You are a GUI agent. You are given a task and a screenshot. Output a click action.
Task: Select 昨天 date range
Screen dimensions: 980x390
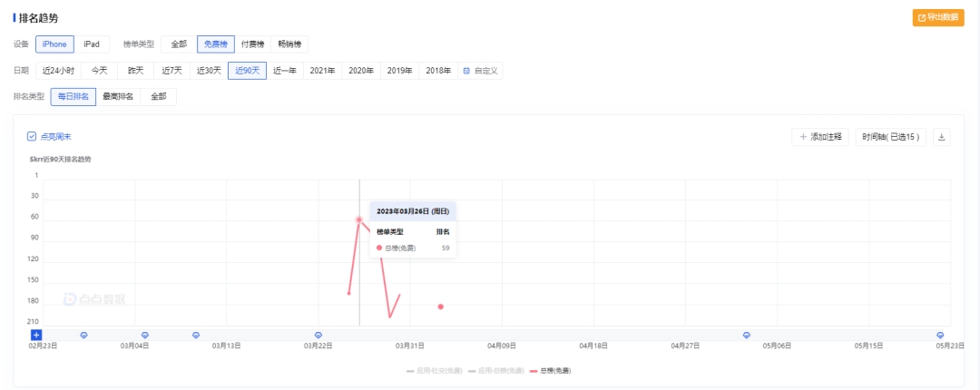tap(135, 71)
